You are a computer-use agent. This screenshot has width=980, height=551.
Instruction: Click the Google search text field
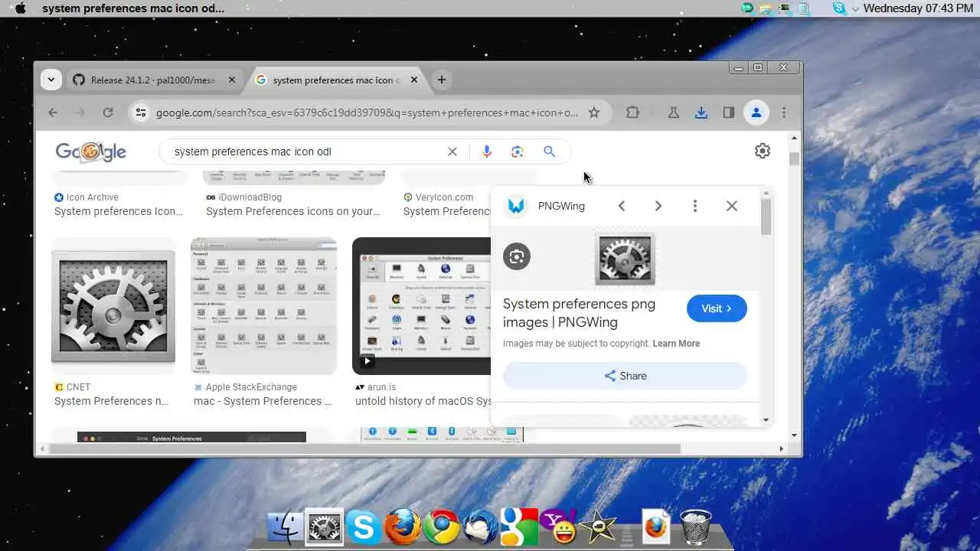coord(306,152)
